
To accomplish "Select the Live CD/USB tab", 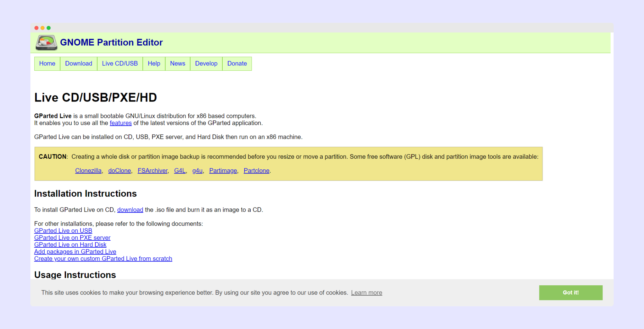I will 120,63.
